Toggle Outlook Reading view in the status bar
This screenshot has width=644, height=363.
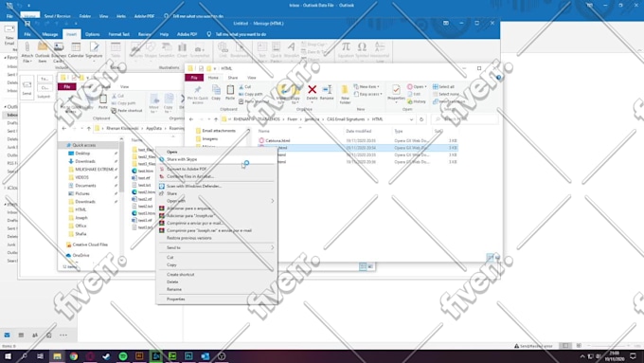click(x=579, y=346)
